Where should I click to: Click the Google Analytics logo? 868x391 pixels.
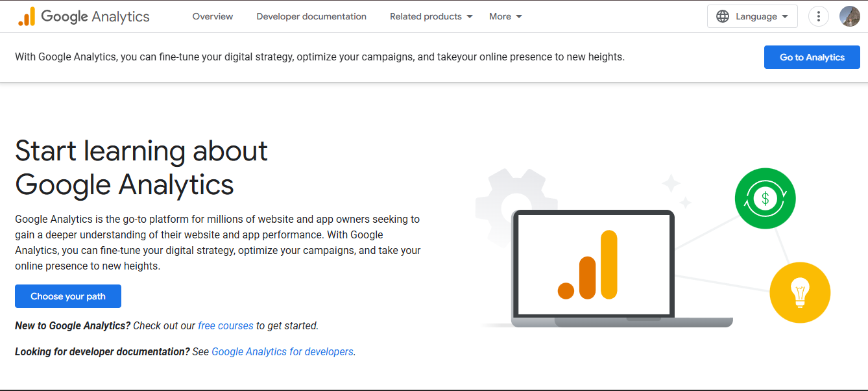click(84, 16)
